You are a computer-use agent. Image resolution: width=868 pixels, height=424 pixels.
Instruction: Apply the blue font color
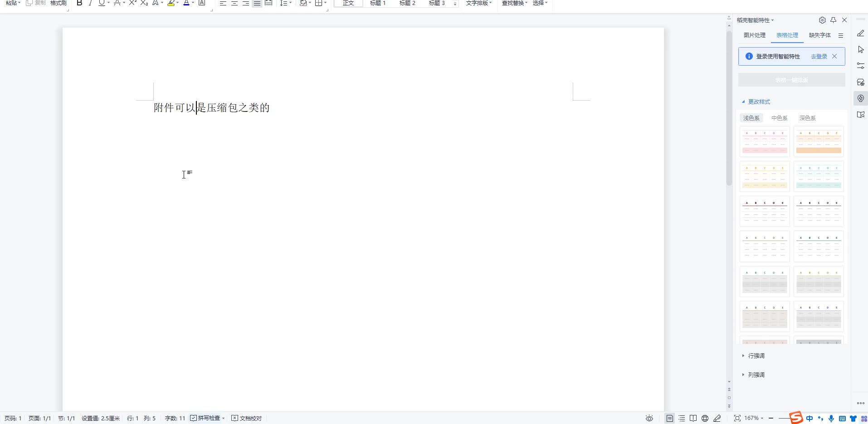click(x=186, y=3)
